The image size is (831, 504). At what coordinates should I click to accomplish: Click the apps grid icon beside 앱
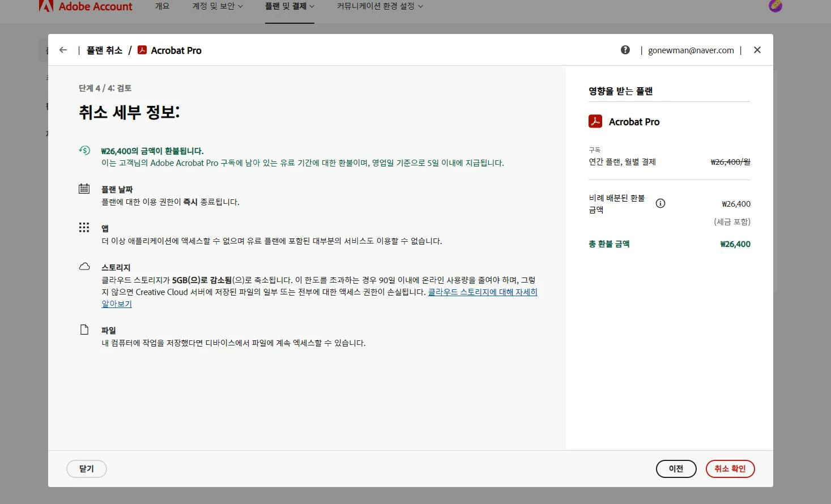(x=84, y=227)
